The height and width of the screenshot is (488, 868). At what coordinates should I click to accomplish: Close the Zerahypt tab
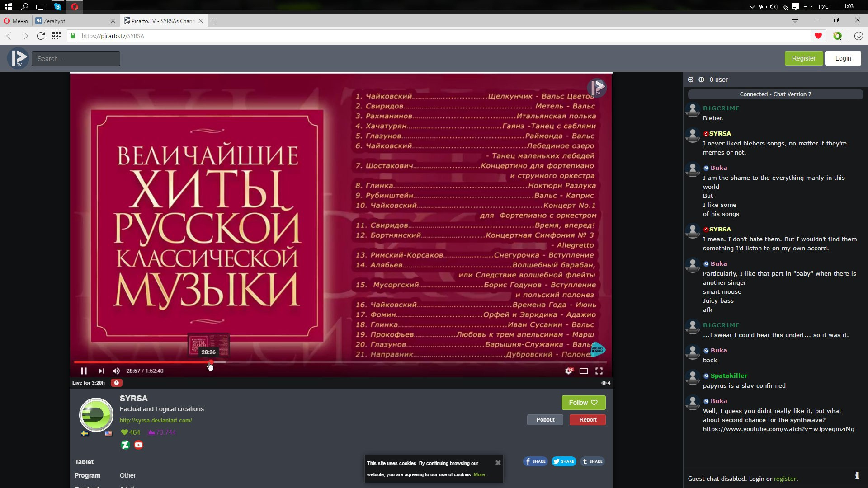pyautogui.click(x=113, y=21)
